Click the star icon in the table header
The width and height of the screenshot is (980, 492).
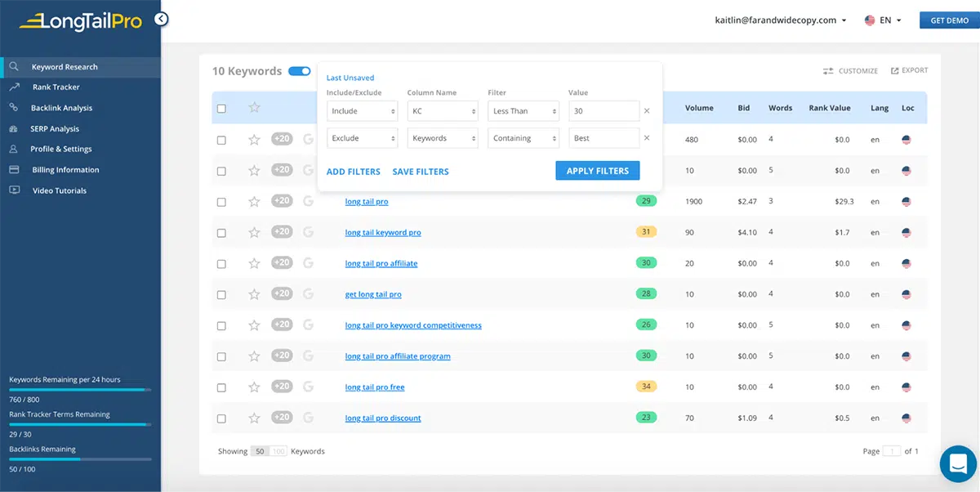tap(254, 107)
